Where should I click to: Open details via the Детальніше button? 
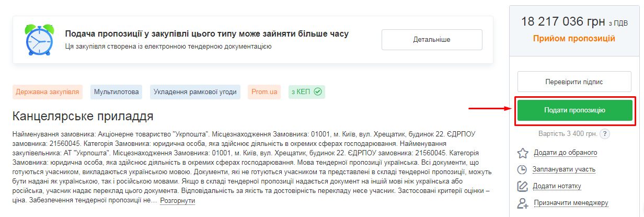pos(432,40)
